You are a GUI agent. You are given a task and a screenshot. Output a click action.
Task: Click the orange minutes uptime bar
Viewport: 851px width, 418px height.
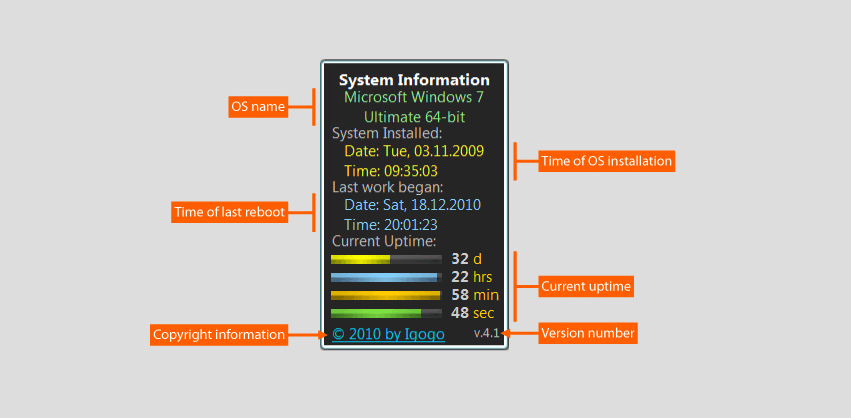coord(386,295)
